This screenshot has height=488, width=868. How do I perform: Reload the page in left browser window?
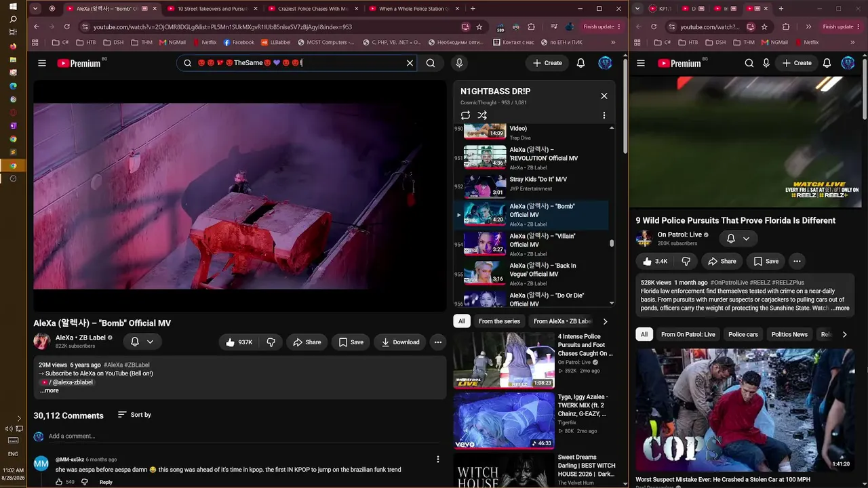66,26
